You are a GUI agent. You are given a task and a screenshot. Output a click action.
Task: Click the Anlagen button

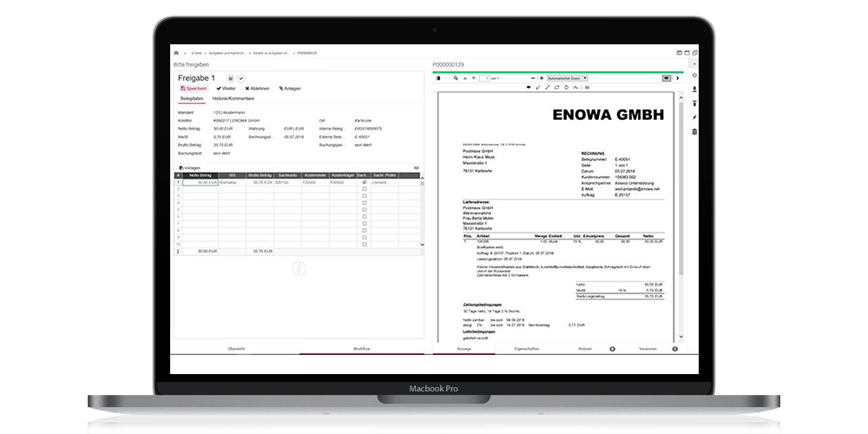290,89
